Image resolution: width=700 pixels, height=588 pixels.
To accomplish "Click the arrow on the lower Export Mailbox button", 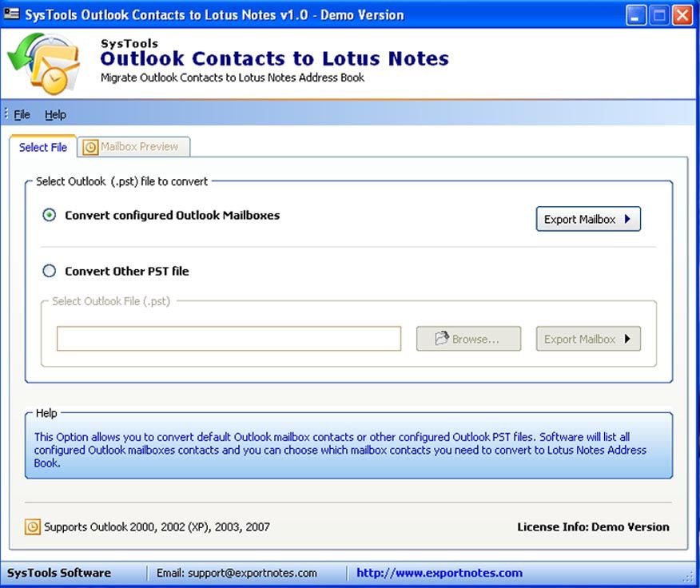I will click(627, 339).
